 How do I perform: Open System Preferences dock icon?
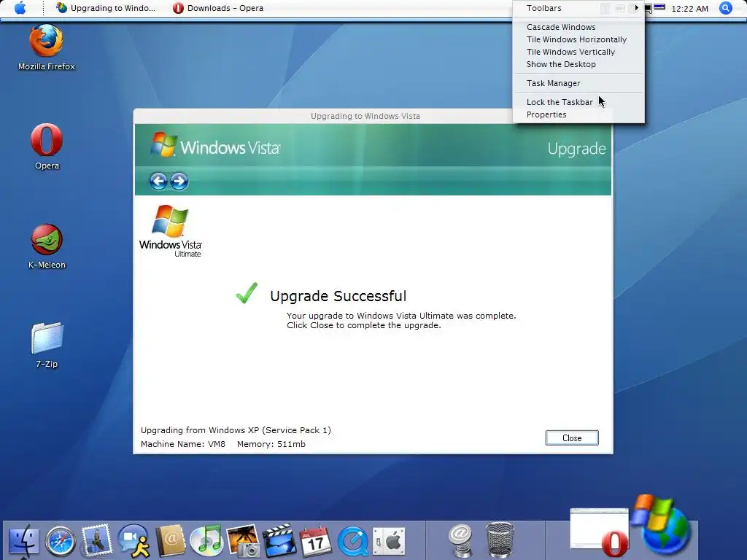click(389, 542)
